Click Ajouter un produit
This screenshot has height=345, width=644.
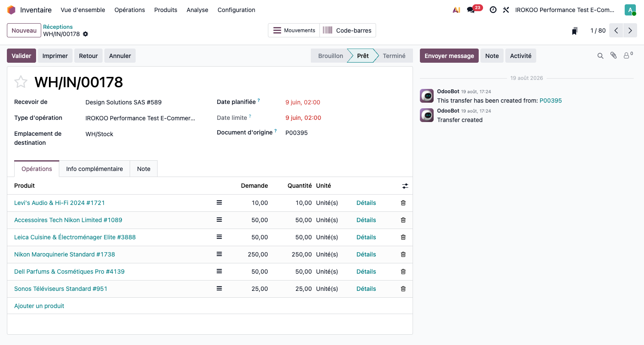click(39, 306)
